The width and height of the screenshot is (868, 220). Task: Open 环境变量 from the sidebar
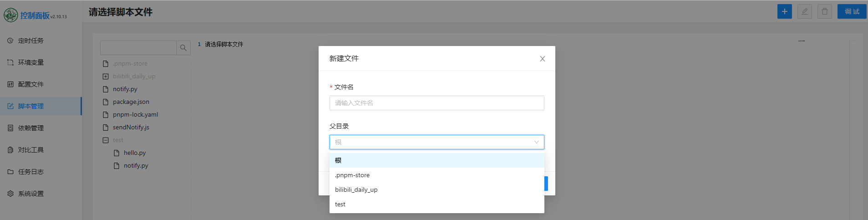[30, 62]
